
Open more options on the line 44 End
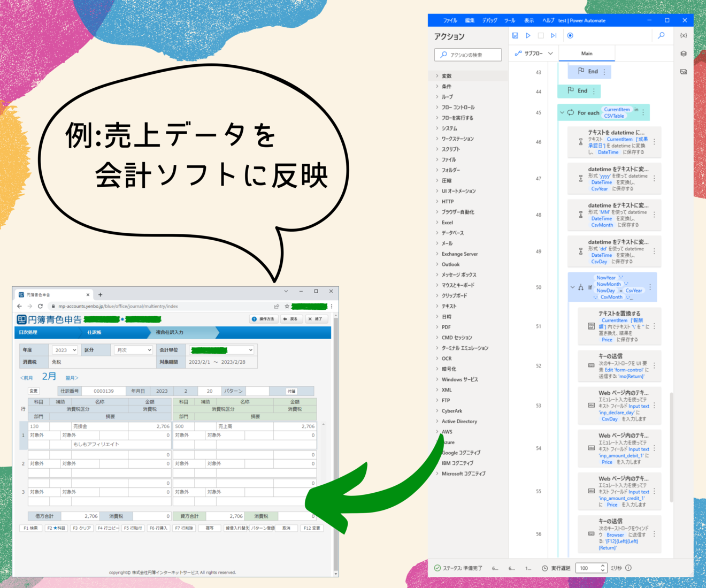tap(594, 91)
